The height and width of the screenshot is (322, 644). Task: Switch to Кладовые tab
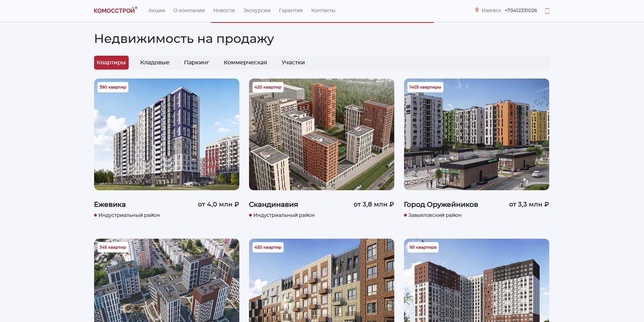click(x=155, y=63)
